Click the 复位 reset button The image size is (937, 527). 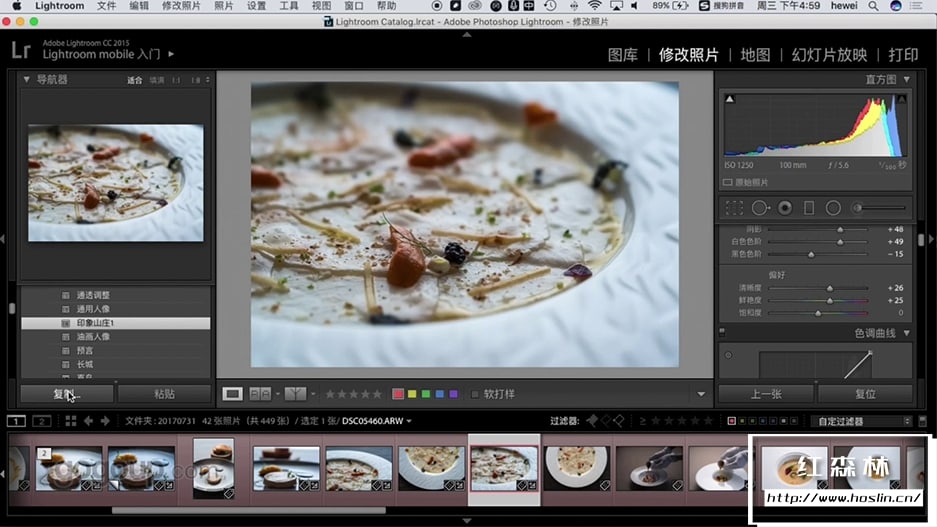tap(865, 394)
